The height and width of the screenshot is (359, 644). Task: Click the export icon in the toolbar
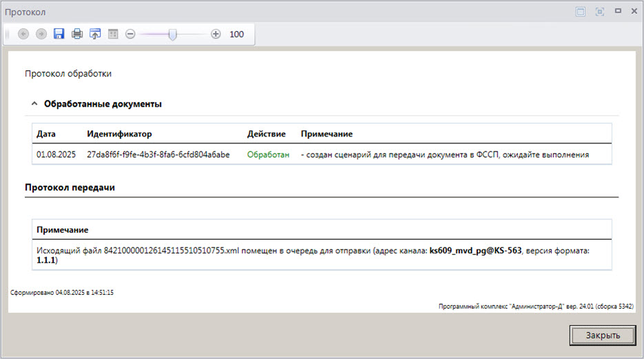tap(95, 34)
